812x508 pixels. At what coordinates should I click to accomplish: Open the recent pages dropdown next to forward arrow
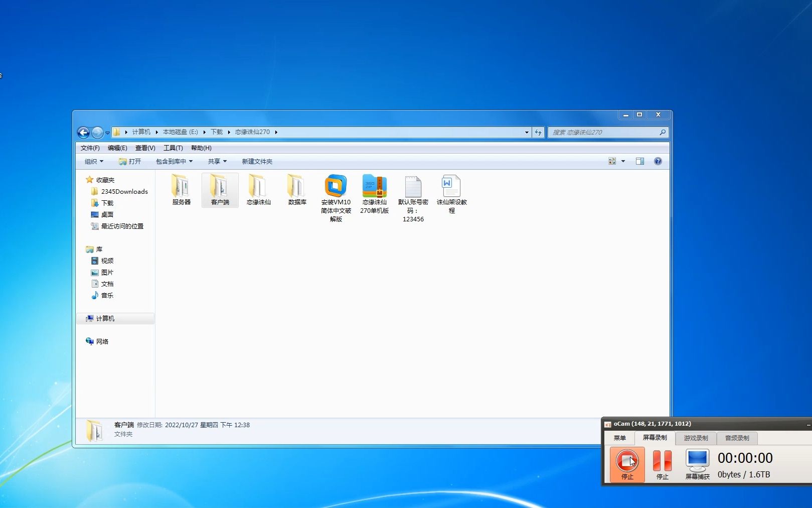click(x=107, y=133)
